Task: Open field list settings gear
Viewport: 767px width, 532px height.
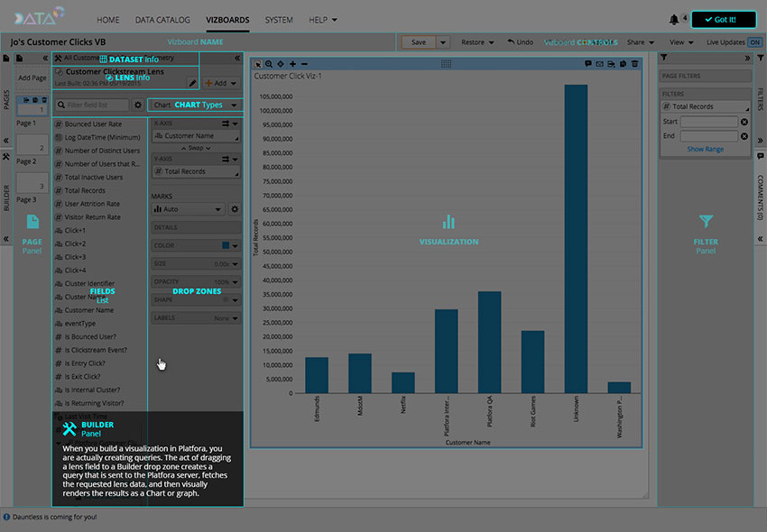Action: [138, 105]
